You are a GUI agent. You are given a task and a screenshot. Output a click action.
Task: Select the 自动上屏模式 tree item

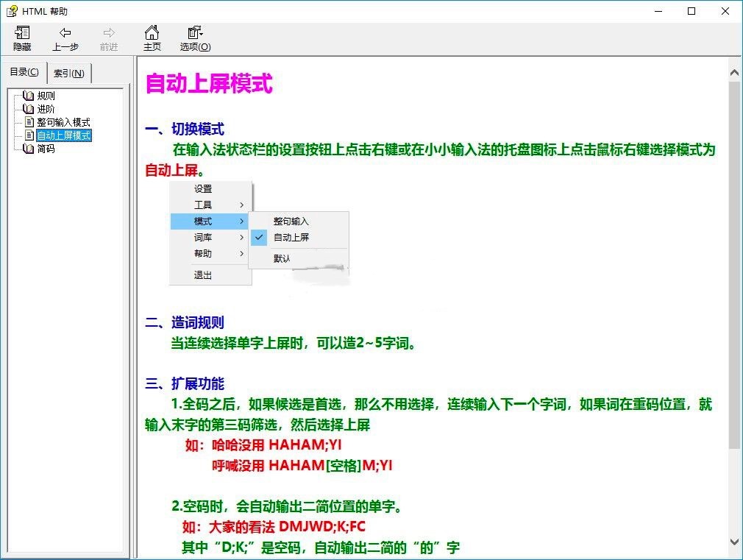[x=64, y=135]
